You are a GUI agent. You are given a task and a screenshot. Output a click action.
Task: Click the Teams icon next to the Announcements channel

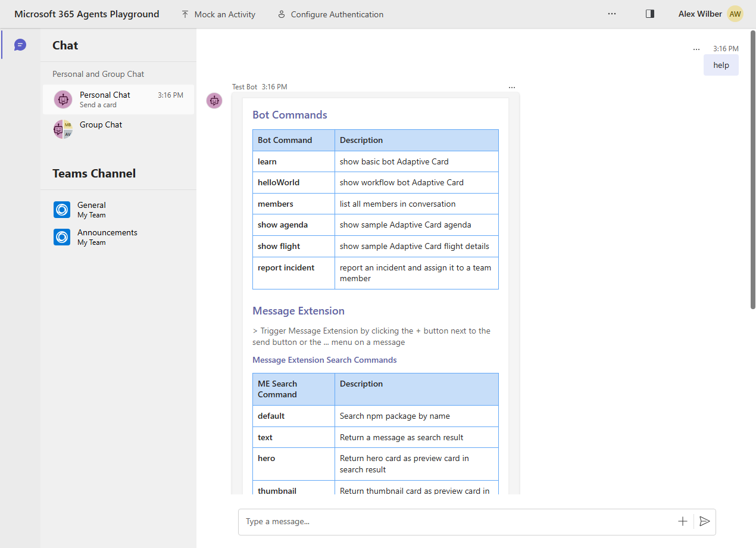(61, 236)
